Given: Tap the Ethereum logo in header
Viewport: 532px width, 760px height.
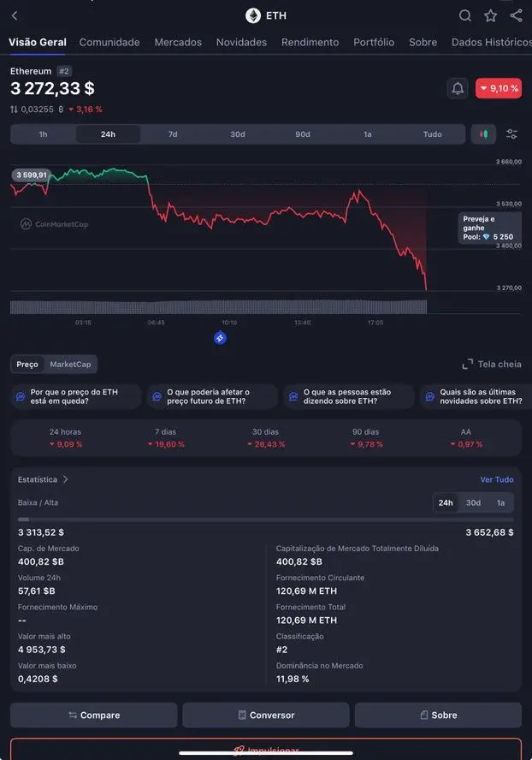Looking at the screenshot, I should pos(253,15).
